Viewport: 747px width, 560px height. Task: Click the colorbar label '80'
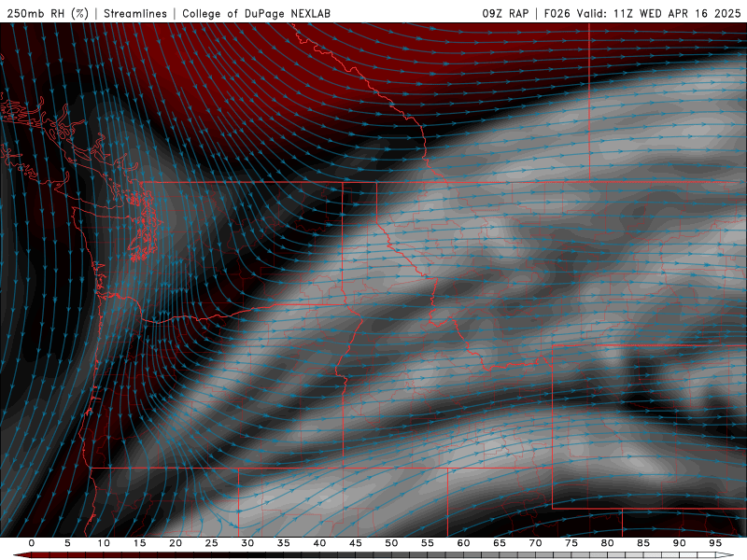607,543
